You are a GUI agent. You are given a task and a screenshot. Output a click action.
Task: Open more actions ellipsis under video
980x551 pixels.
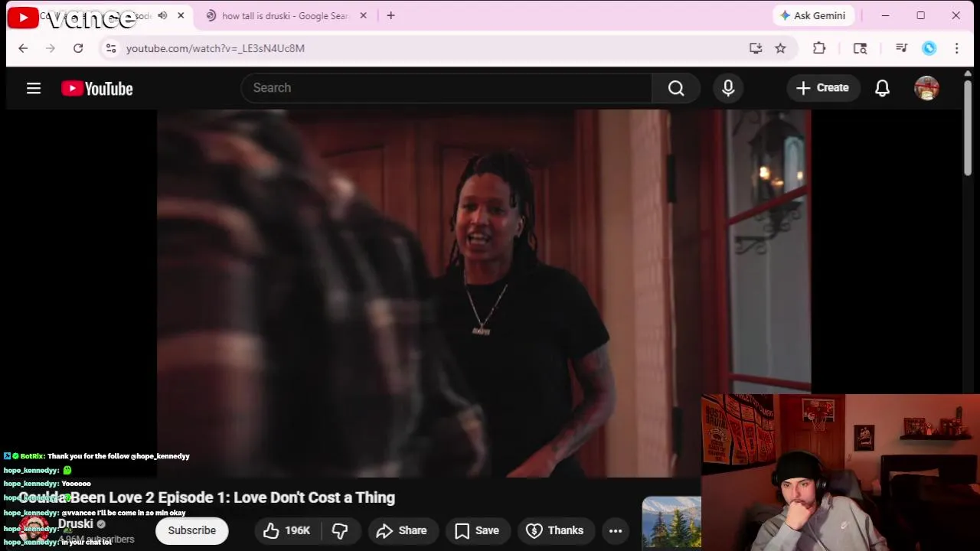coord(616,530)
